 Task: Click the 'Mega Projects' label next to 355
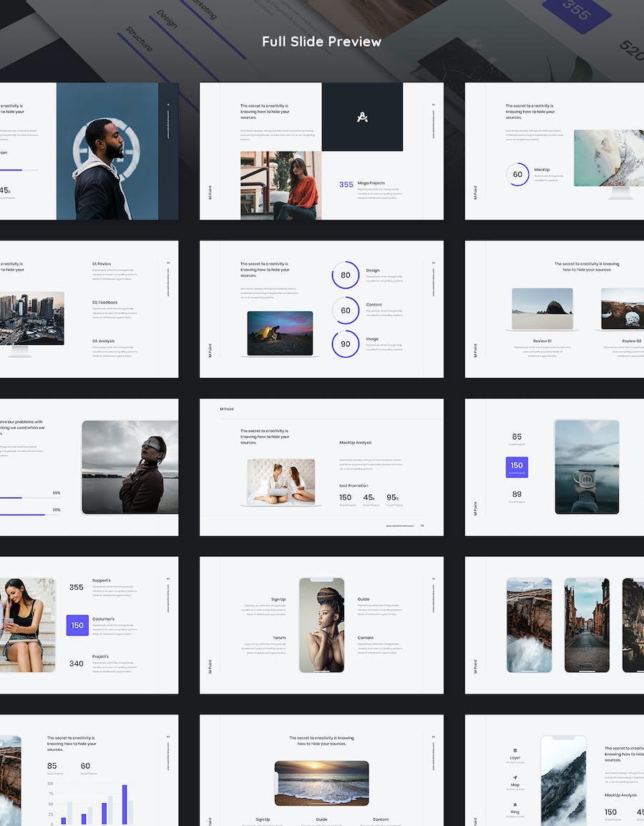372,183
